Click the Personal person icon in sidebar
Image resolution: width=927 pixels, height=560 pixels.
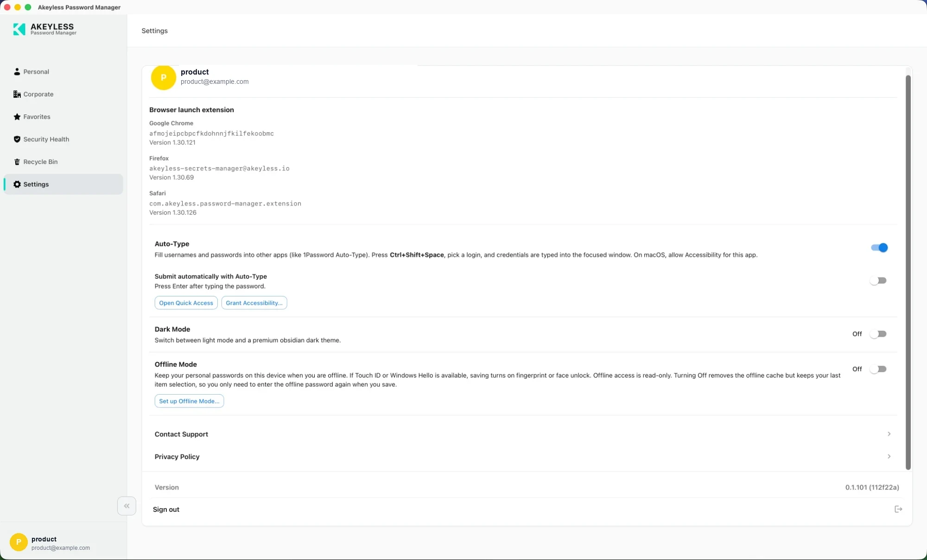click(17, 71)
